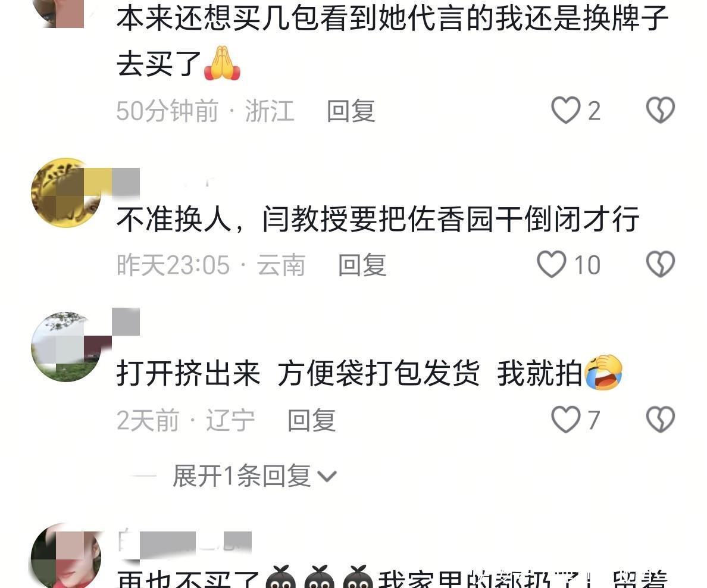Open the blurred username above Yunnan comment
707x588 pixels.
(126, 182)
